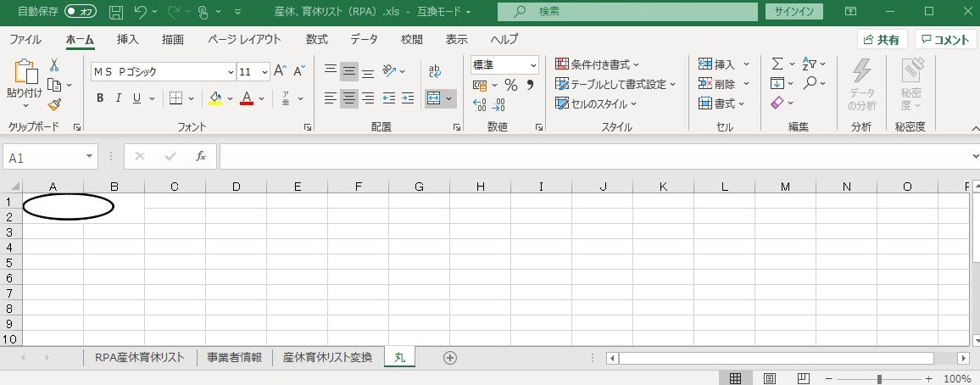Open the 挿入 ribbon tab

[128, 40]
